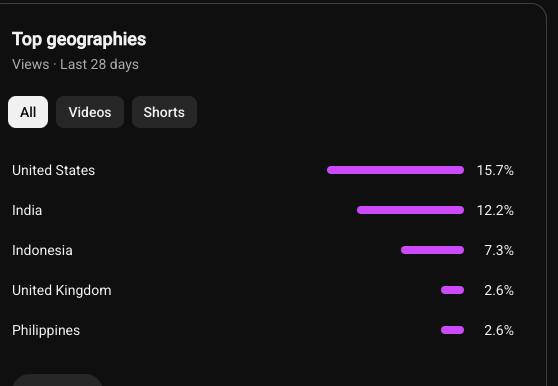Click the Top geographies card title
558x386 pixels.
pyautogui.click(x=79, y=39)
